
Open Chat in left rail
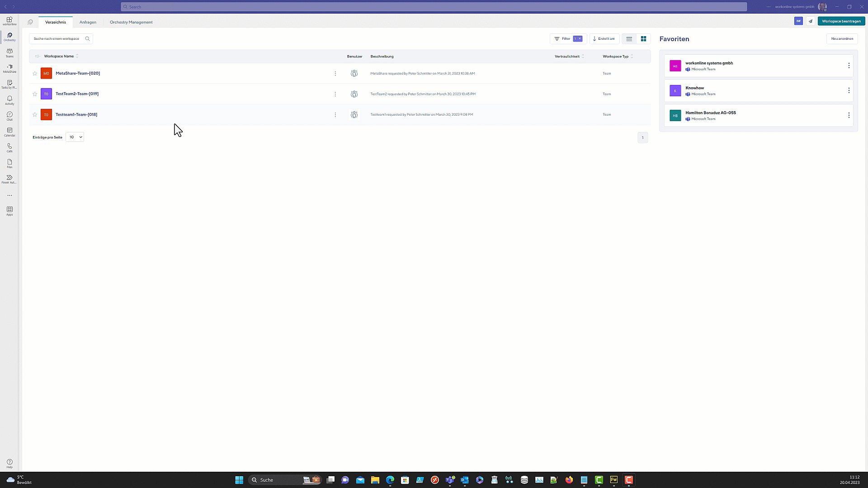point(9,116)
